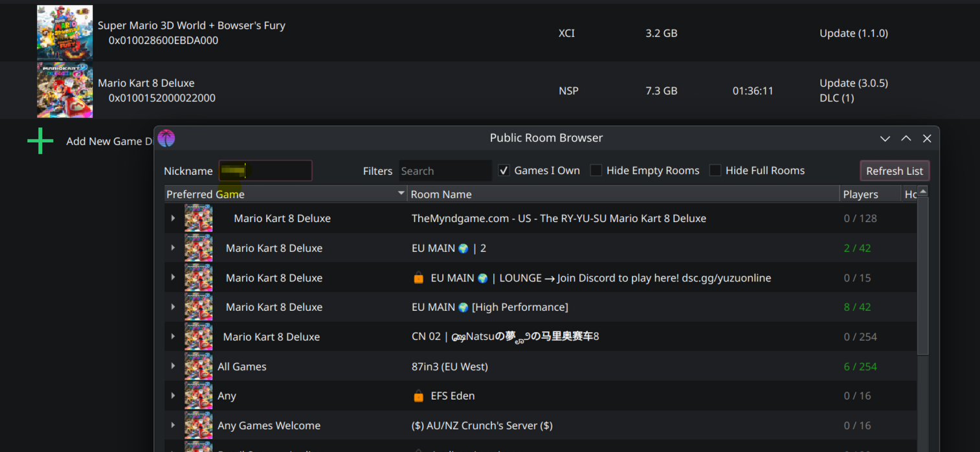Select Mario Kart 8 Deluxe cover thumbnail in game list
Viewport: 980px width, 452px height.
65,90
